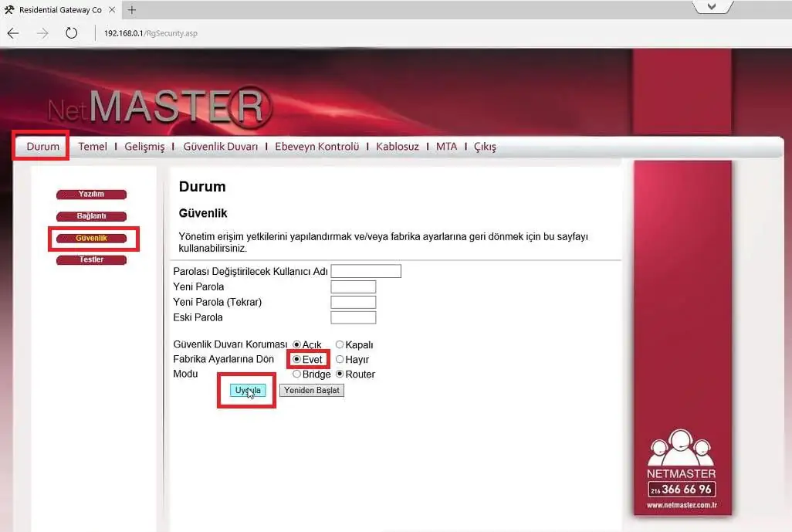This screenshot has width=792, height=532.
Task: Click the Yeni Parola input field
Action: [x=353, y=286]
